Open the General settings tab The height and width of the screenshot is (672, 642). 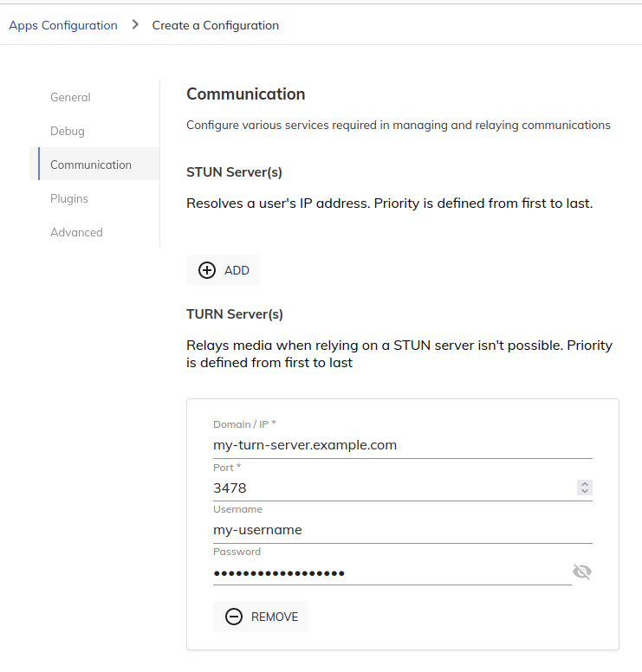tap(70, 97)
